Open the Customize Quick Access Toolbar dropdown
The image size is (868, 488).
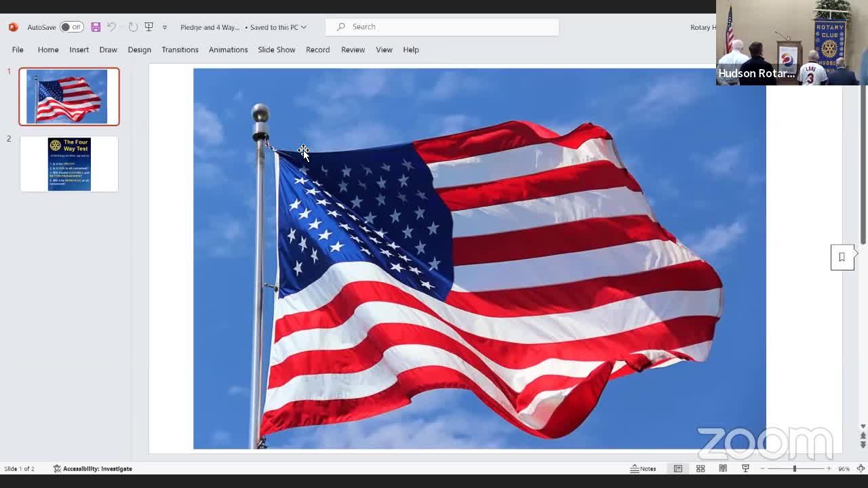point(165,28)
